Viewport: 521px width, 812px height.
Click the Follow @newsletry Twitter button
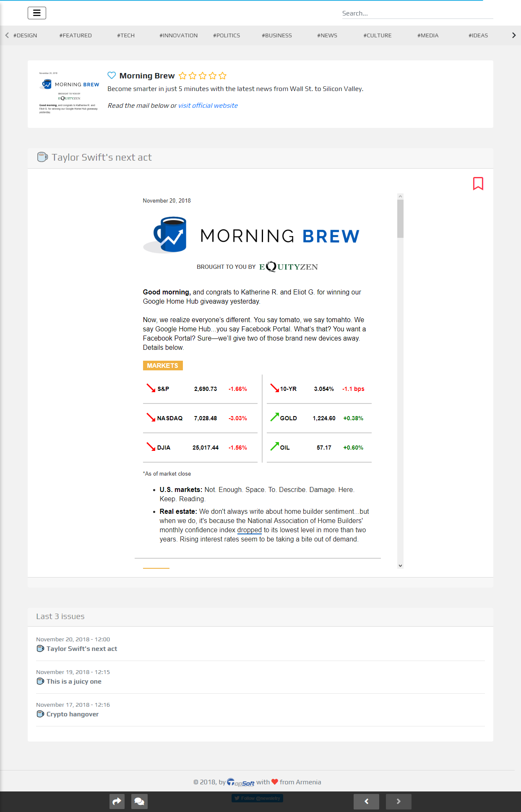(257, 798)
